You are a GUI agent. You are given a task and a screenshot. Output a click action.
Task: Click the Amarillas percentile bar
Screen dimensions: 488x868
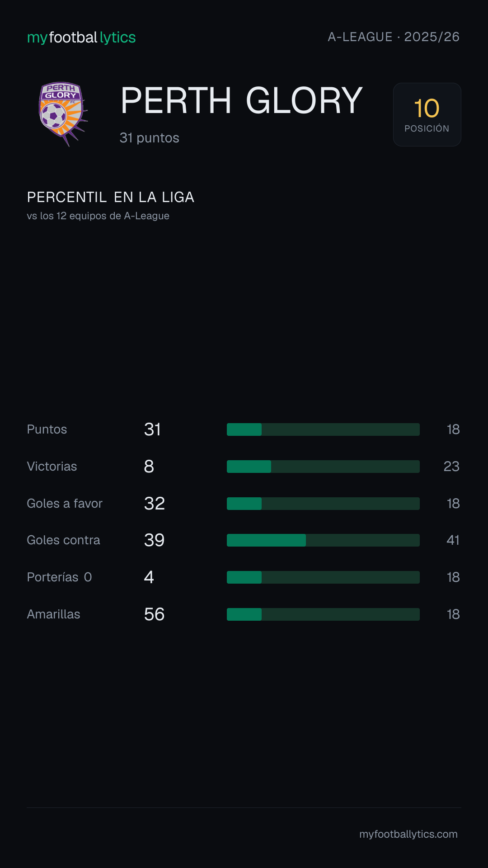click(323, 614)
